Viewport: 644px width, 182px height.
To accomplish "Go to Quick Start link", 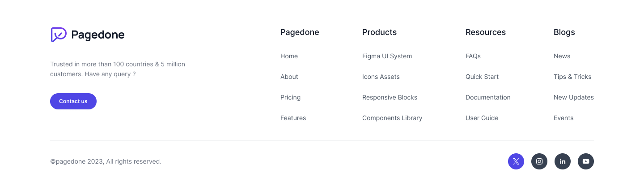I will 482,77.
